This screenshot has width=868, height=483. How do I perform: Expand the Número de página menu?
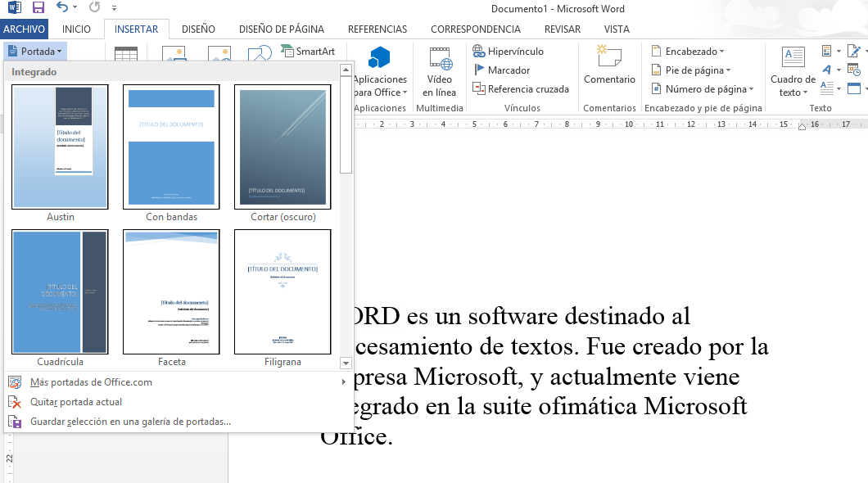[700, 89]
